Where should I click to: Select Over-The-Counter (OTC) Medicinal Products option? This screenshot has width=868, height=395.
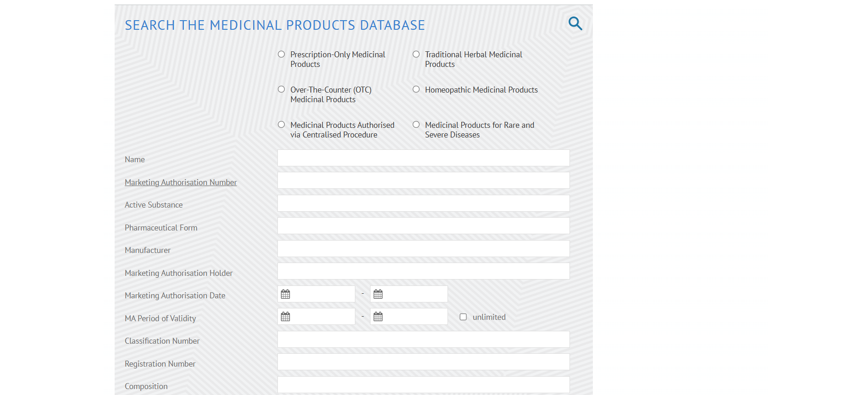(282, 89)
